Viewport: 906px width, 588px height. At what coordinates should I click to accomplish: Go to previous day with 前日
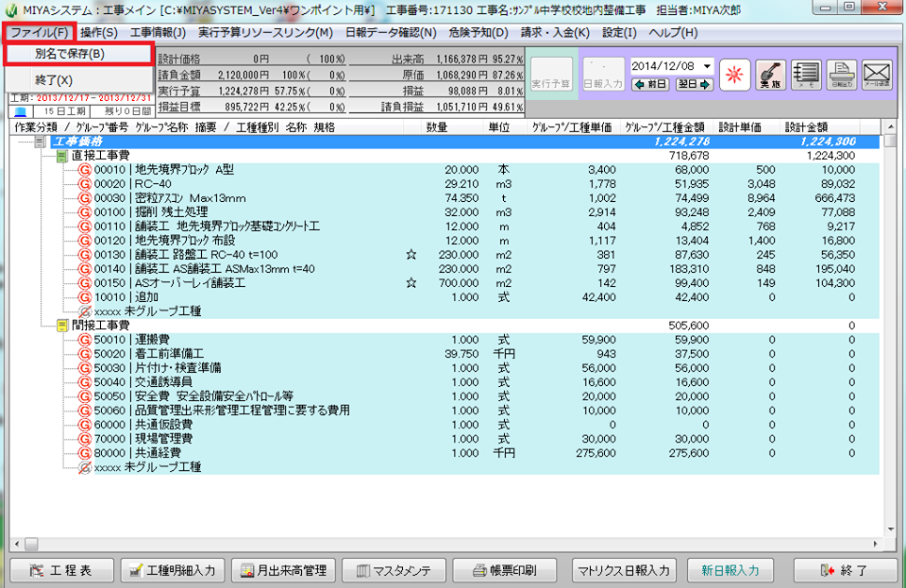click(x=650, y=84)
